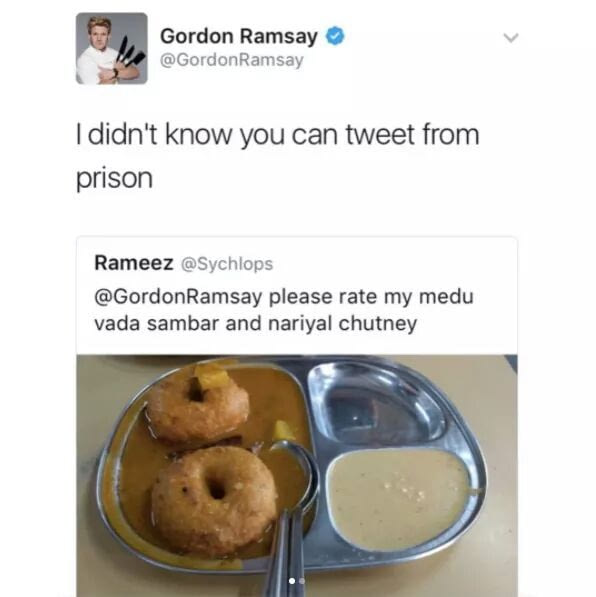
Task: Click the top vada in the photo
Action: click(197, 407)
